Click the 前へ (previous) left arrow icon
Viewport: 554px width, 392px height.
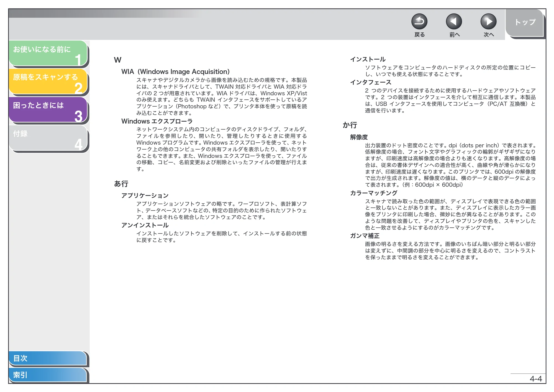(454, 21)
